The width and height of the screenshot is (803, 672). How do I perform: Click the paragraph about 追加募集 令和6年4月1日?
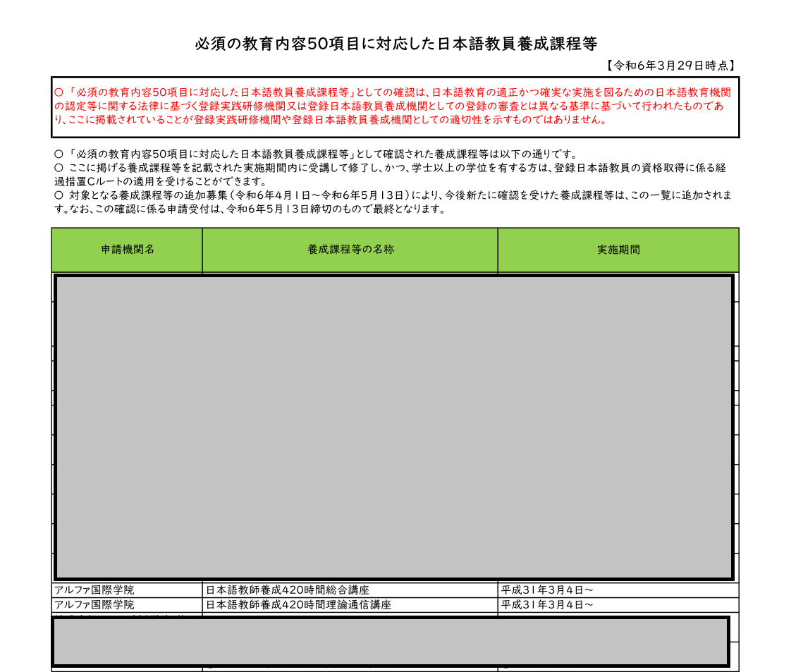click(x=393, y=202)
